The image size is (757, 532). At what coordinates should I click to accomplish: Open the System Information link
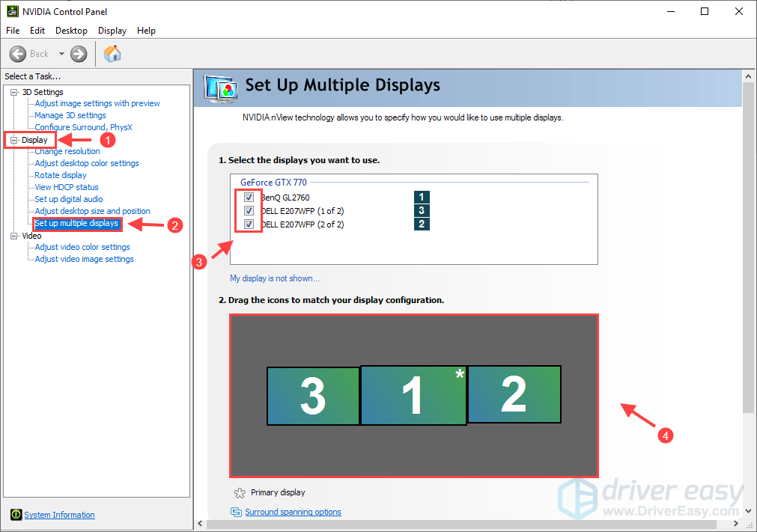coord(59,515)
